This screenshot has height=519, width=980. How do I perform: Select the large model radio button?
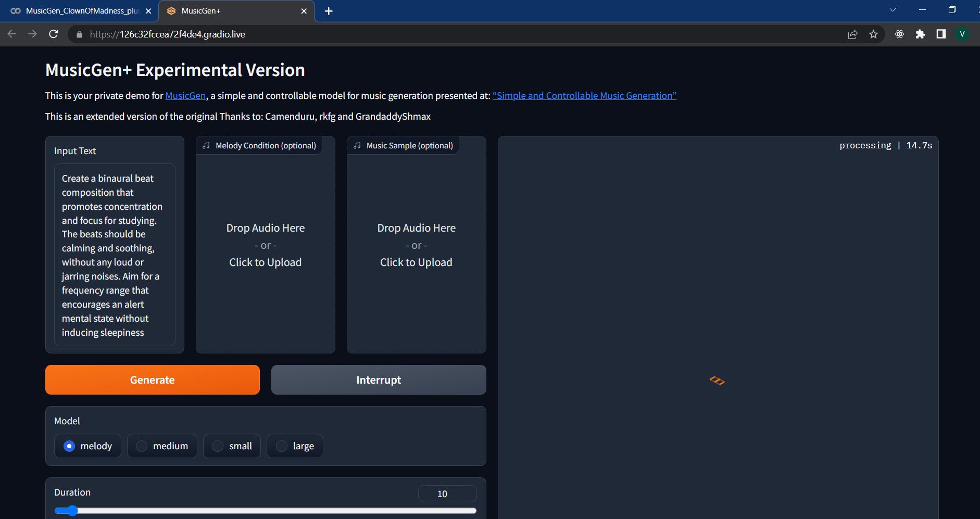pos(281,446)
